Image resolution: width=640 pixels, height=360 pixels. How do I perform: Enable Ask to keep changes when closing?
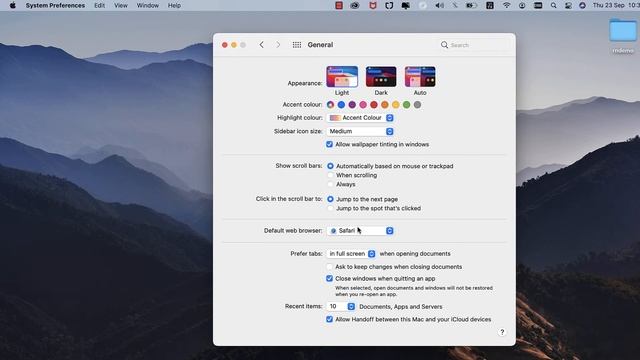329,267
